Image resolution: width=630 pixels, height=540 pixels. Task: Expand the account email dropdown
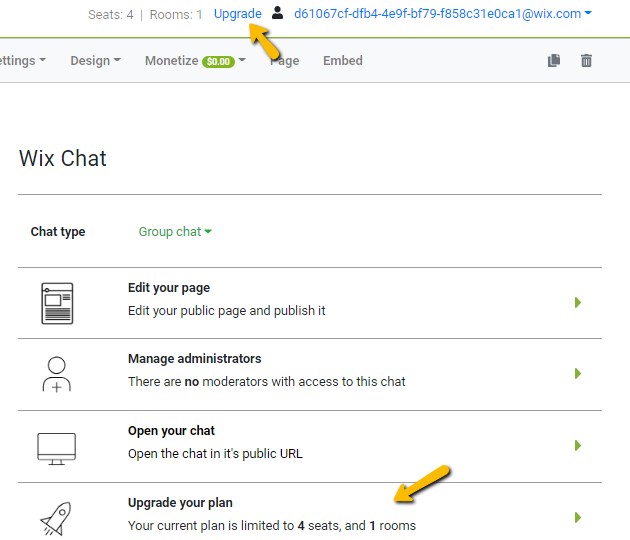point(442,14)
